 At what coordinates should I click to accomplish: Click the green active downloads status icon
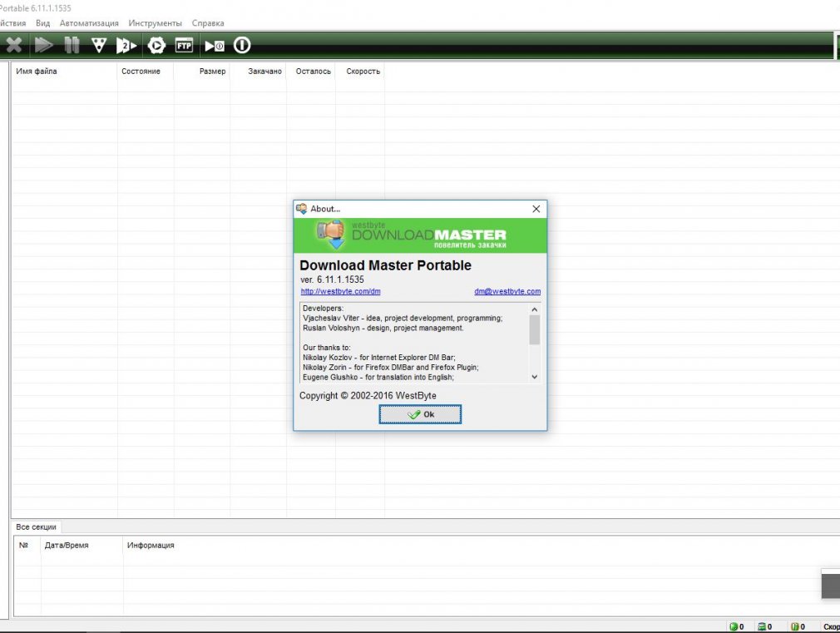(734, 626)
